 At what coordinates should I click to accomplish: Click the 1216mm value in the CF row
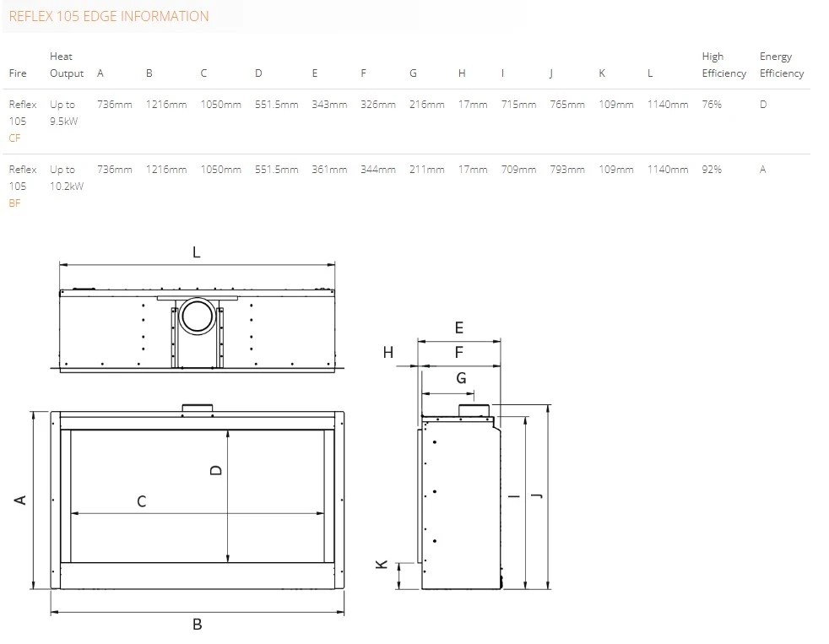pyautogui.click(x=165, y=105)
